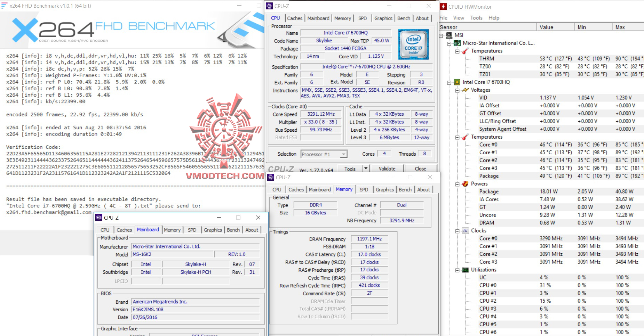Click the motherboard Model field MS-16K2
The height and width of the screenshot is (336, 644).
(x=172, y=254)
